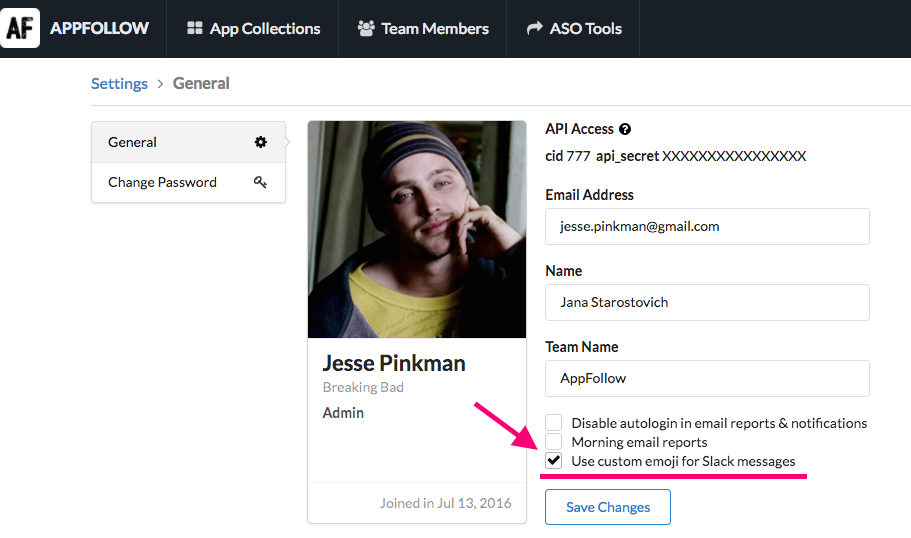Viewport: 911px width, 538px height.
Task: Open the Team Members page
Action: click(x=422, y=28)
